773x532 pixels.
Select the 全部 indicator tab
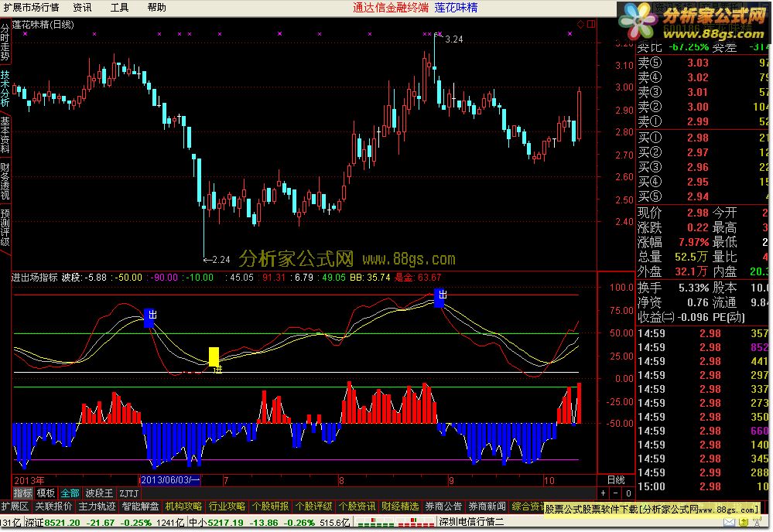[x=70, y=493]
